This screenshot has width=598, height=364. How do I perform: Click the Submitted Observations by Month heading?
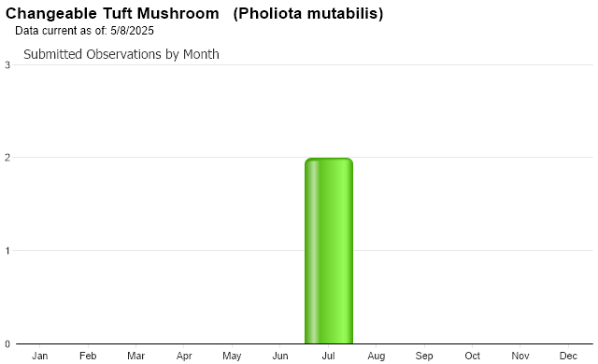tap(121, 54)
